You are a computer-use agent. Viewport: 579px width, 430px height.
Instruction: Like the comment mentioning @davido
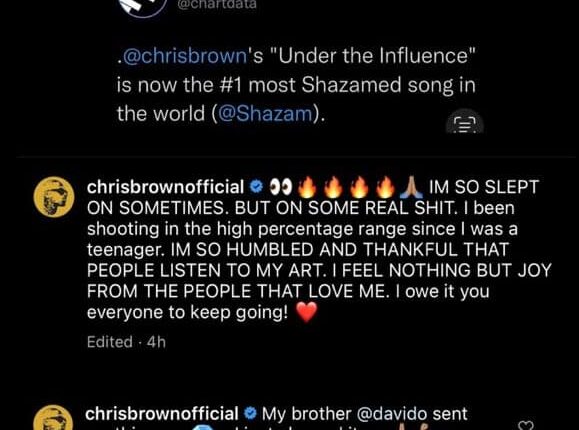[526, 426]
